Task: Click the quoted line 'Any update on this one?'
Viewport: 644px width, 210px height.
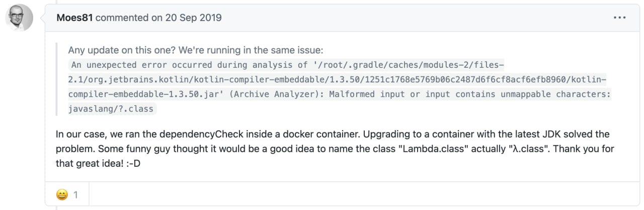Action: point(116,50)
